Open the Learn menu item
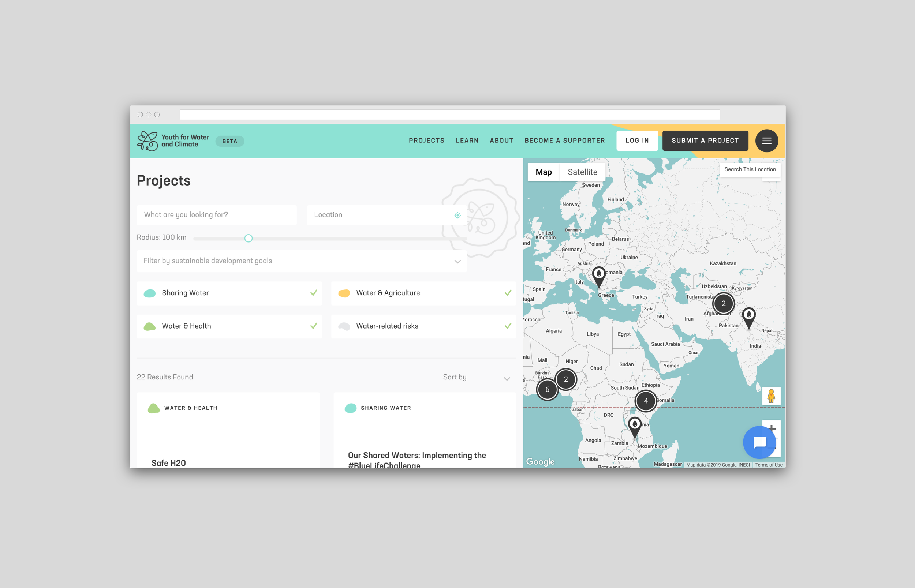The height and width of the screenshot is (588, 915). point(467,141)
